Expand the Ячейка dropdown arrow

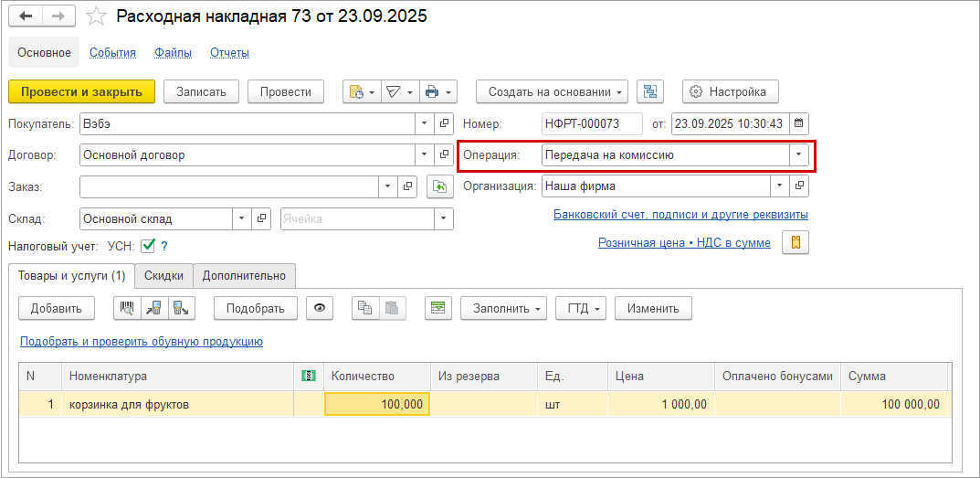coord(444,219)
